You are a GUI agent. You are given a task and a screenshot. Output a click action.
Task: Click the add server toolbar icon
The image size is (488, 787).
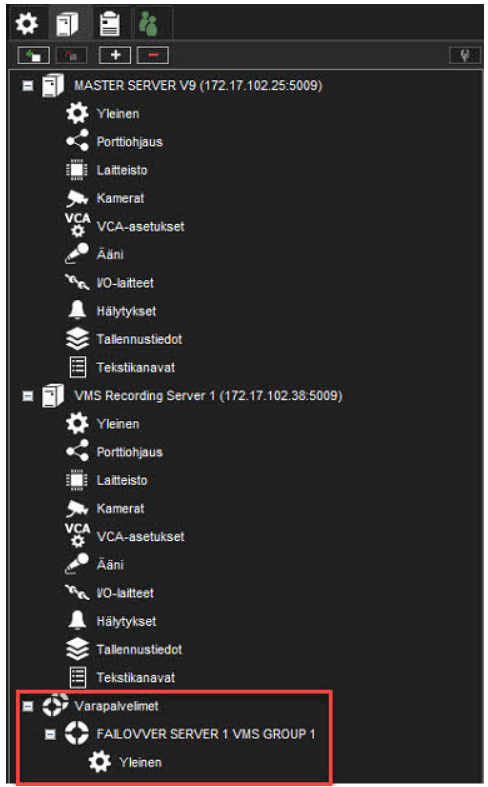[33, 55]
